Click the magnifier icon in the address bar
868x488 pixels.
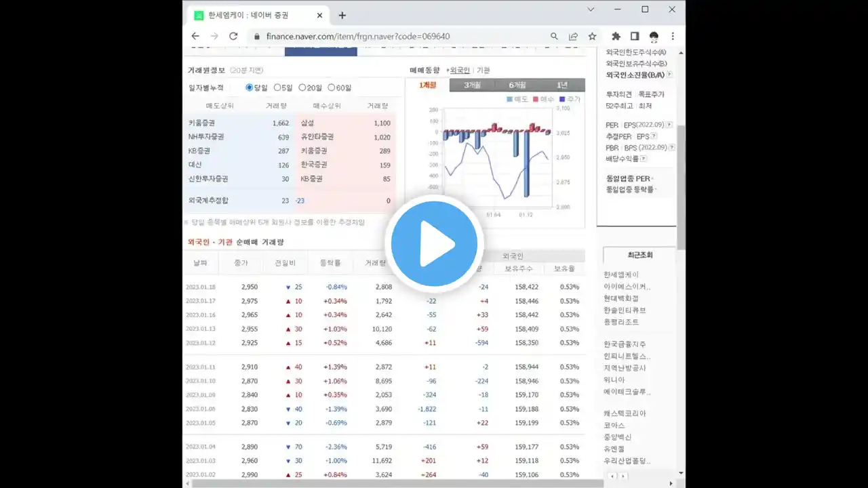coord(554,36)
